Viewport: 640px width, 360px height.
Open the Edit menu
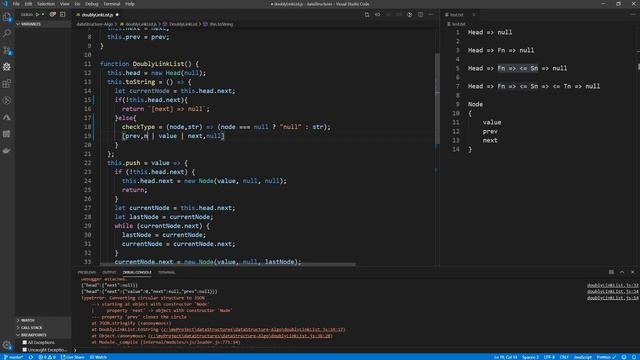[x=28, y=4]
